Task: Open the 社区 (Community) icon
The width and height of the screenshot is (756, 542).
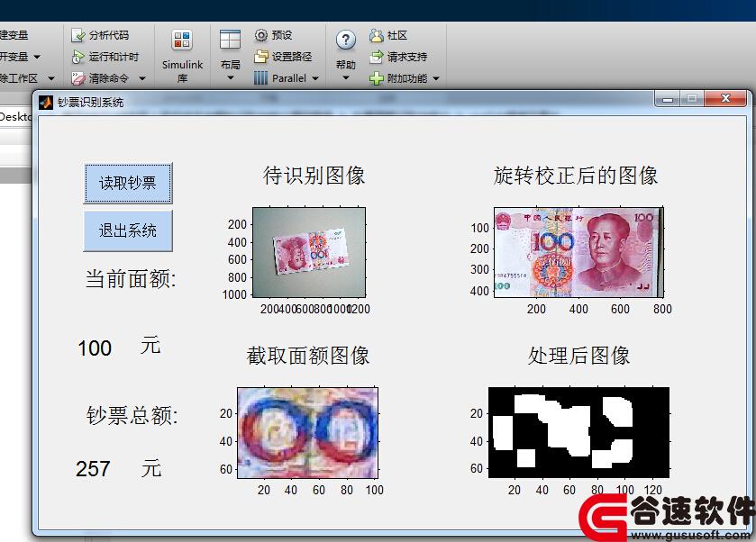Action: 376,35
